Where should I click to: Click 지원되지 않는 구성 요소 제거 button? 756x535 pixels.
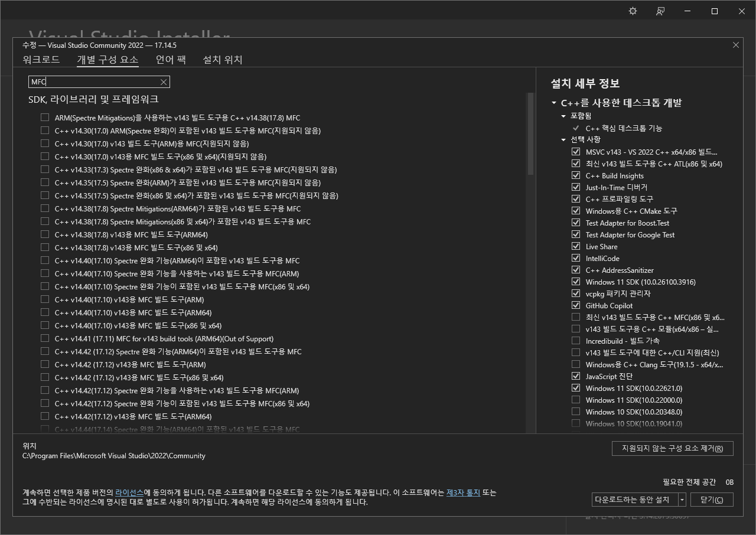click(673, 448)
